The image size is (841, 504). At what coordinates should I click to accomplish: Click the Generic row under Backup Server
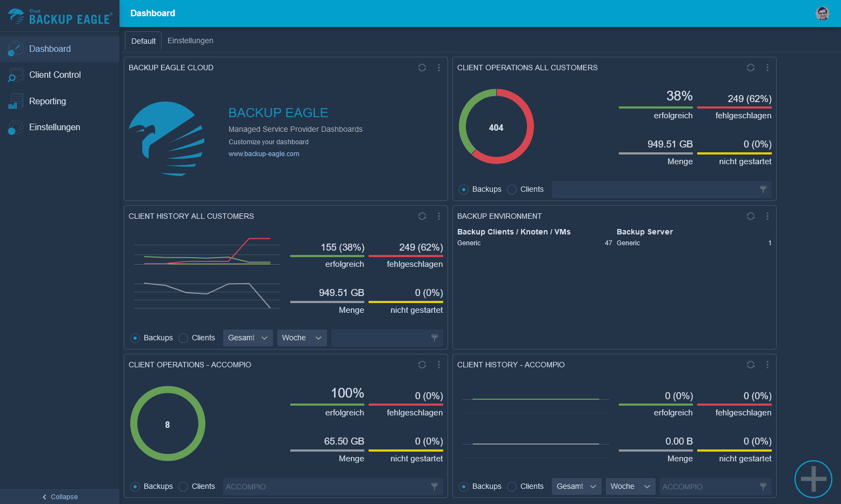pyautogui.click(x=694, y=243)
